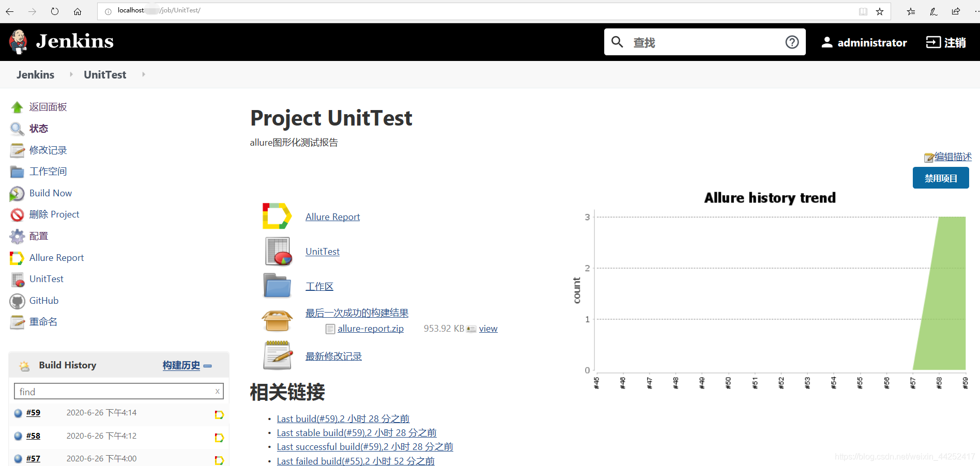This screenshot has height=466, width=980.
Task: Click the clock icon beside Build Now
Action: pyautogui.click(x=17, y=194)
